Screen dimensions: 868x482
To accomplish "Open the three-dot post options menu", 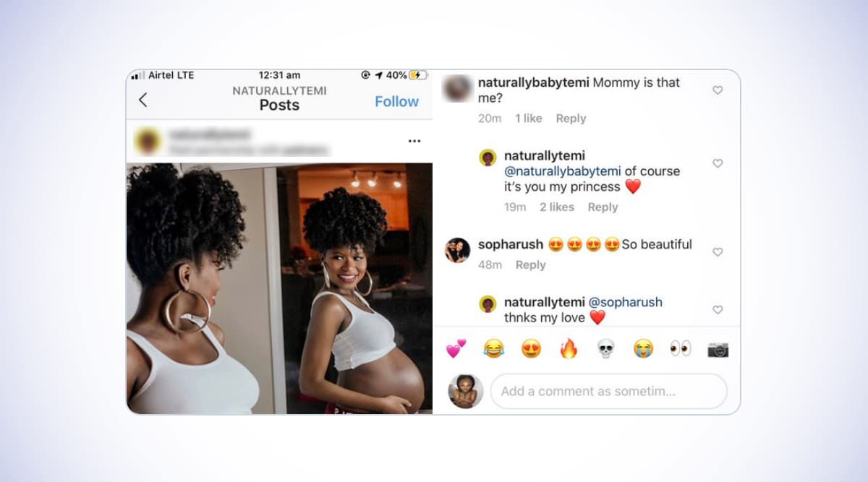I will [x=414, y=141].
